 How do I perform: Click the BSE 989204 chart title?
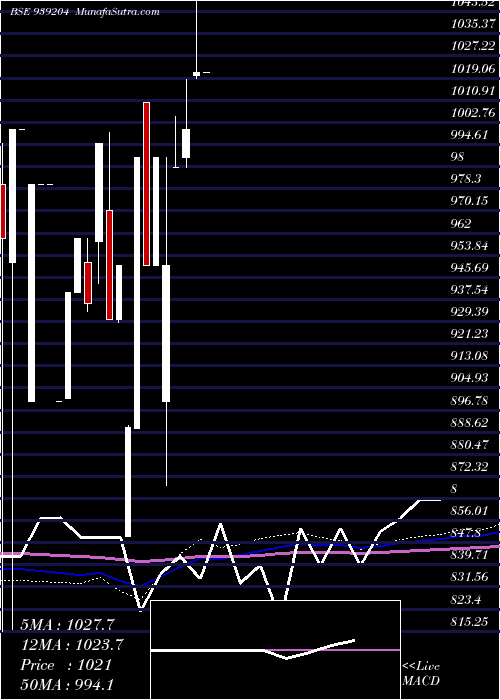(x=85, y=12)
